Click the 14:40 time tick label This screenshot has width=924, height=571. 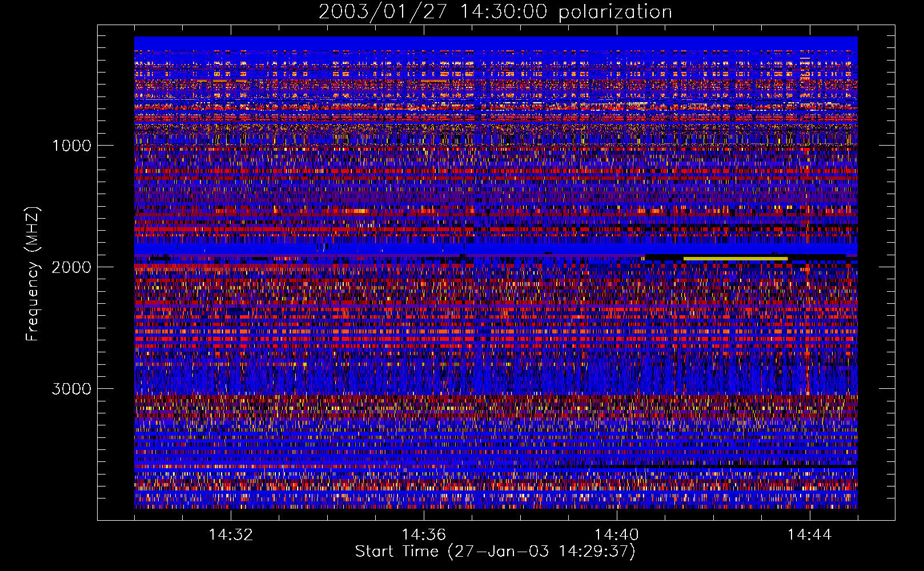pos(617,535)
